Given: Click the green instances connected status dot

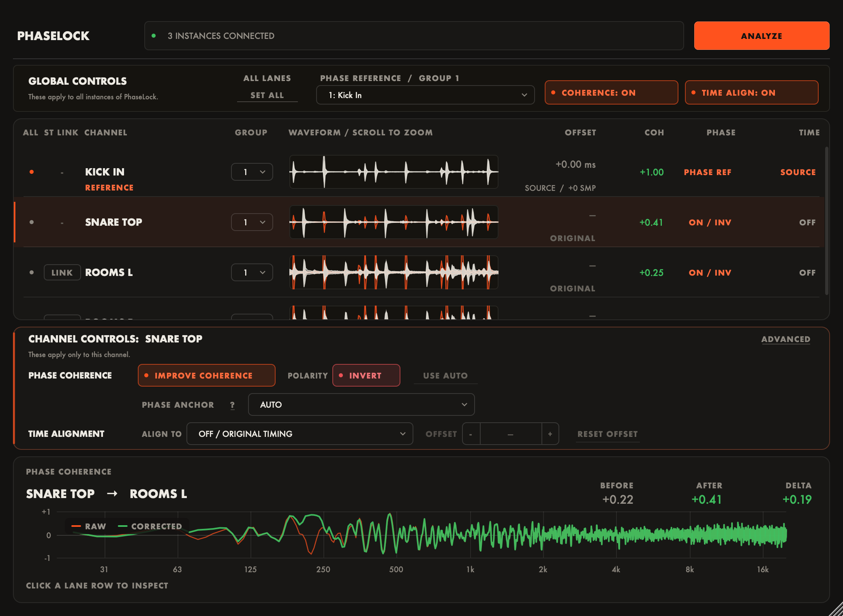Looking at the screenshot, I should click(x=154, y=36).
